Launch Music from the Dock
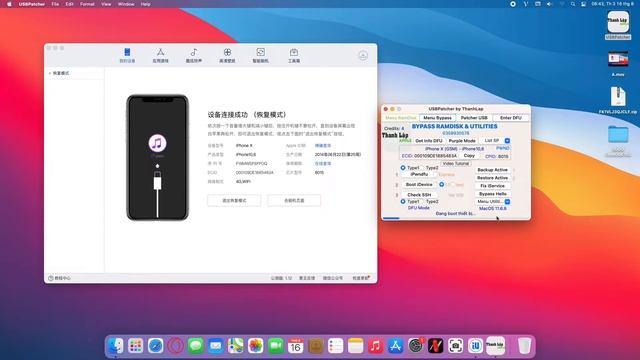 (x=376, y=346)
